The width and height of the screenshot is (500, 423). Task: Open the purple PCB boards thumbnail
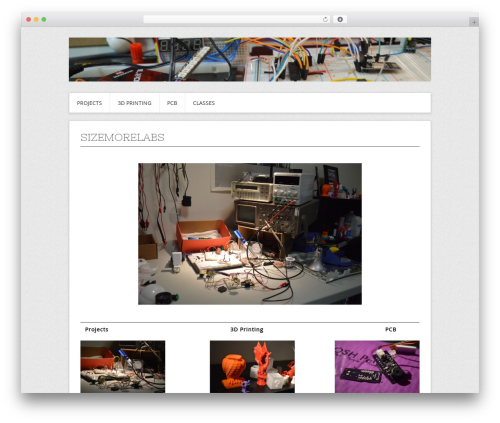pyautogui.click(x=377, y=366)
